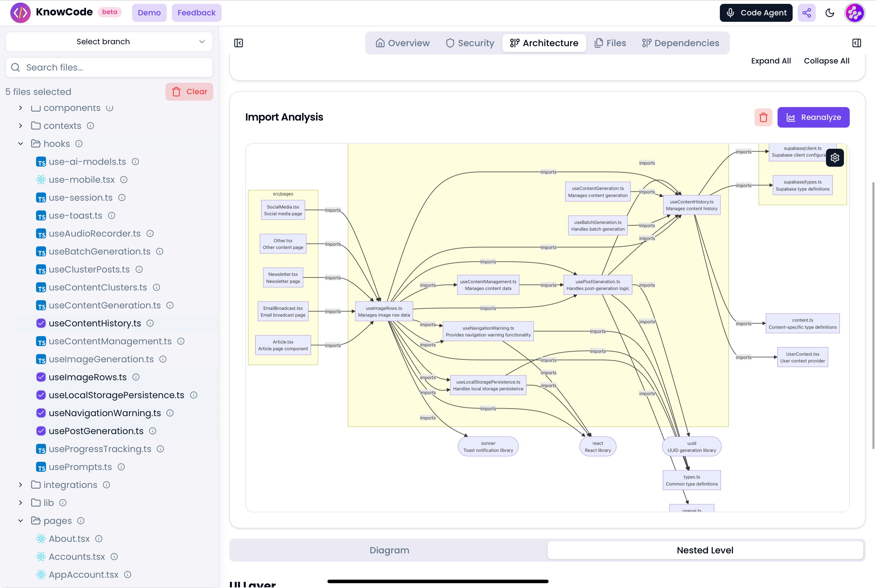This screenshot has height=588, width=876.
Task: Click the useImageRows.ts diagram node
Action: 383,311
